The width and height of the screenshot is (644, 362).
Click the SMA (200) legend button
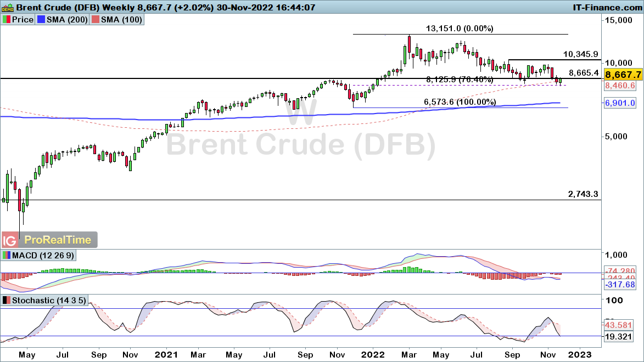click(63, 19)
